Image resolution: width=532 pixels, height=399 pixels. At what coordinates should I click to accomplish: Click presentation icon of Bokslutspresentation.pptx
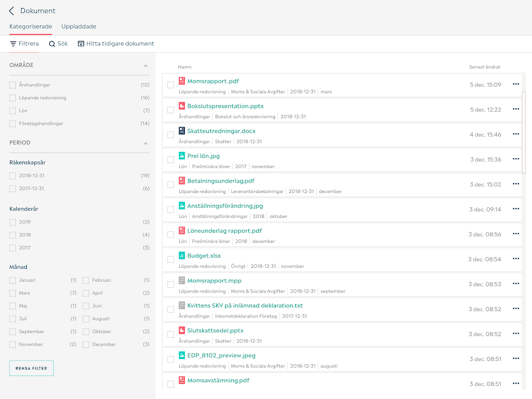coord(182,106)
